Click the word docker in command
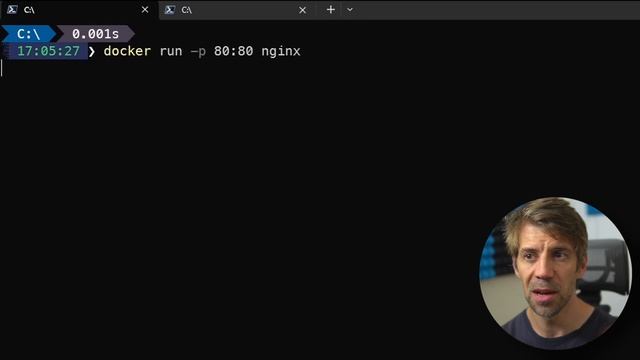 [x=127, y=51]
